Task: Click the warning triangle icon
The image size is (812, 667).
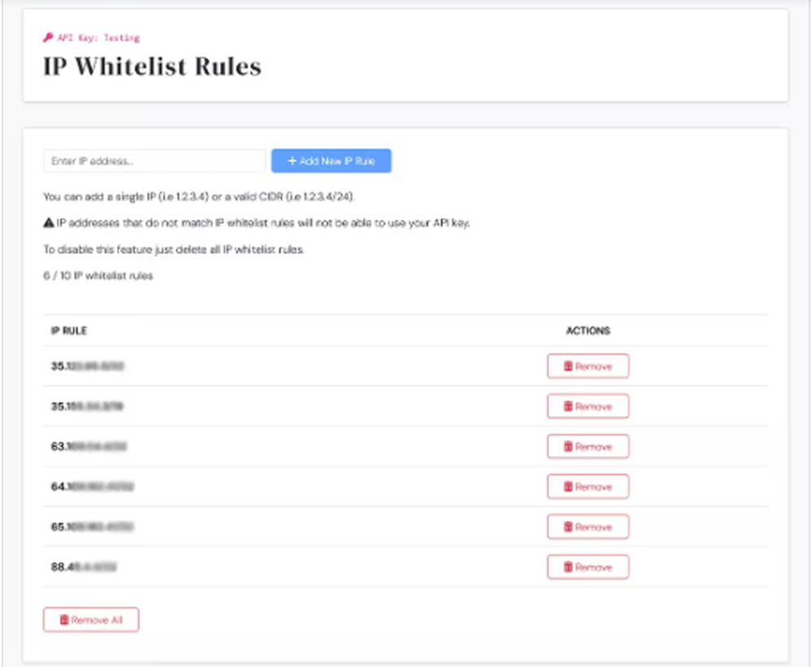Action: (x=49, y=223)
